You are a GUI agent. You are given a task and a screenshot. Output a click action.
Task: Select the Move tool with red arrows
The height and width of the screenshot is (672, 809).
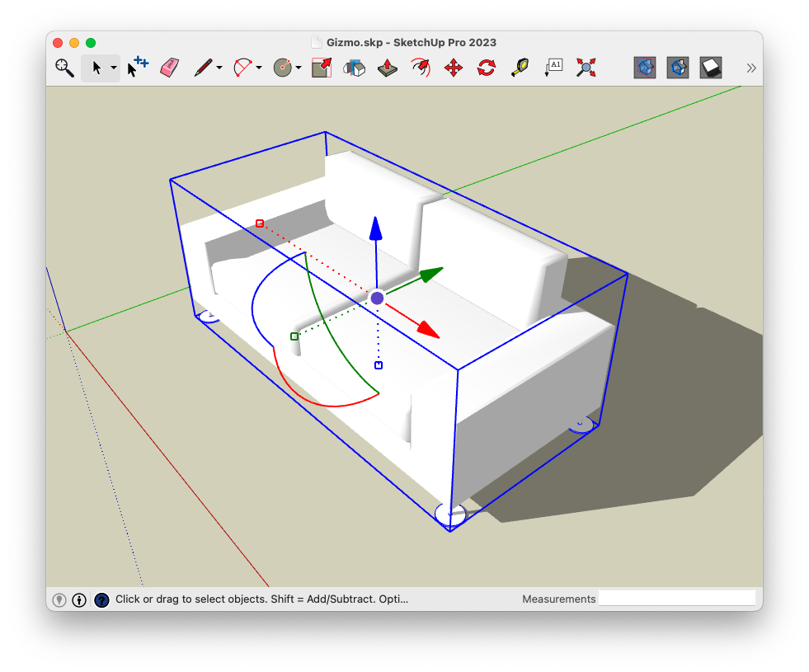[454, 68]
